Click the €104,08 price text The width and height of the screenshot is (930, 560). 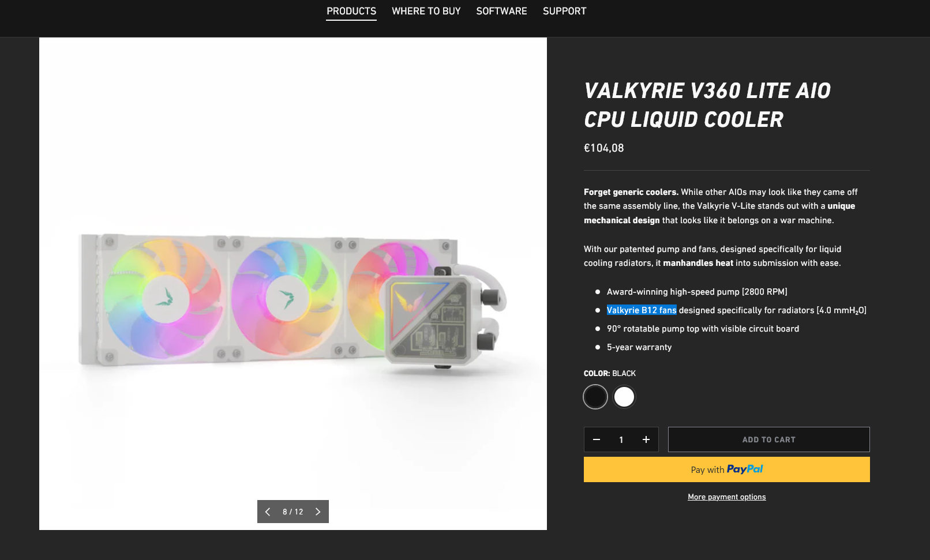(604, 148)
